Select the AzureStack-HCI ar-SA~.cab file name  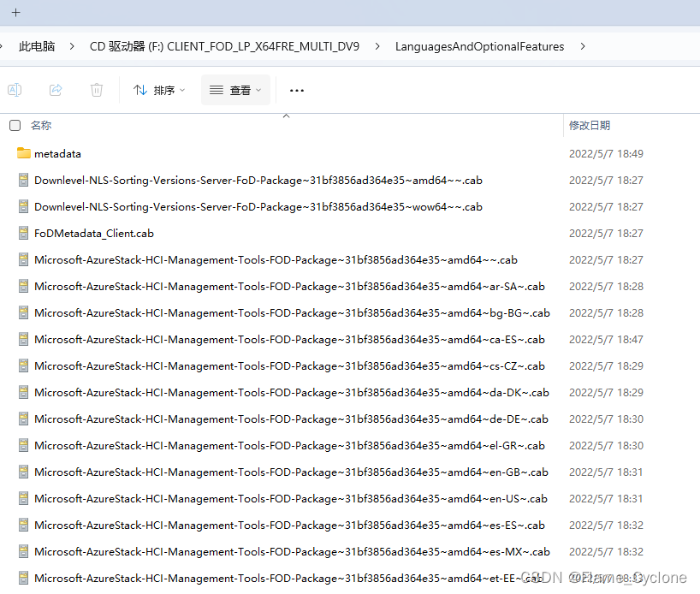[290, 287]
